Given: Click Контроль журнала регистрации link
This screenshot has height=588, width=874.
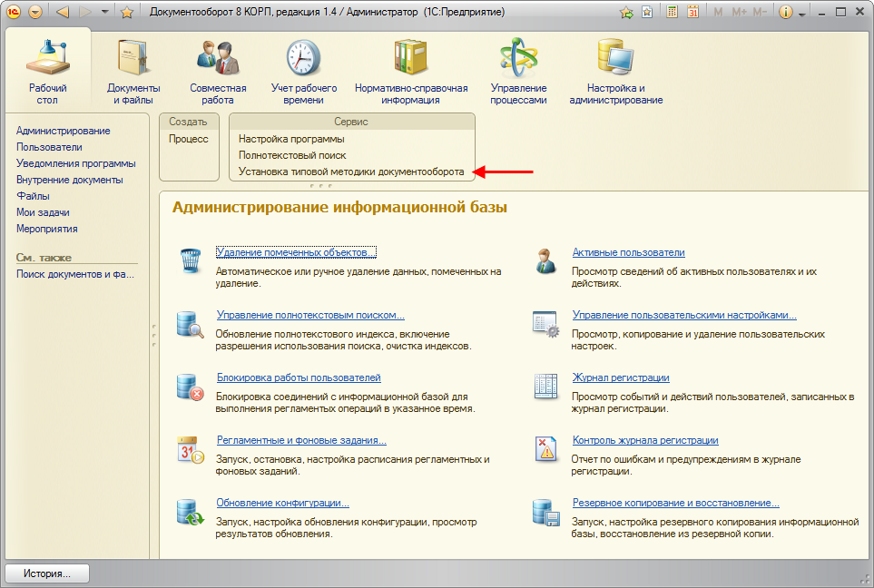Looking at the screenshot, I should point(645,440).
